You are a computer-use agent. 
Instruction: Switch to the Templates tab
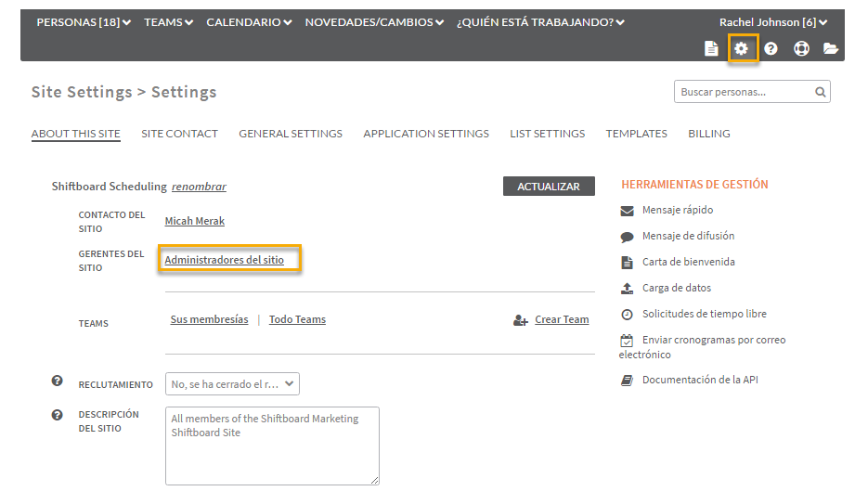(x=636, y=134)
